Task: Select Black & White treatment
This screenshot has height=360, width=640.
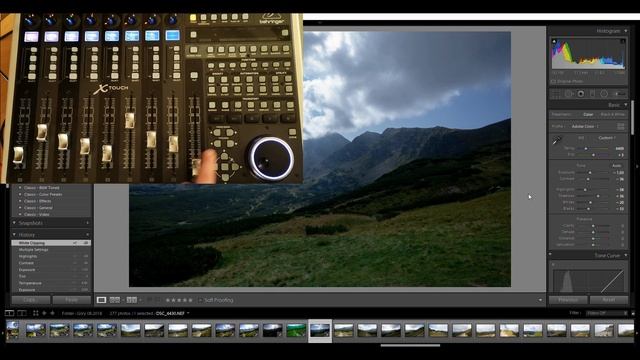Action: pos(613,115)
